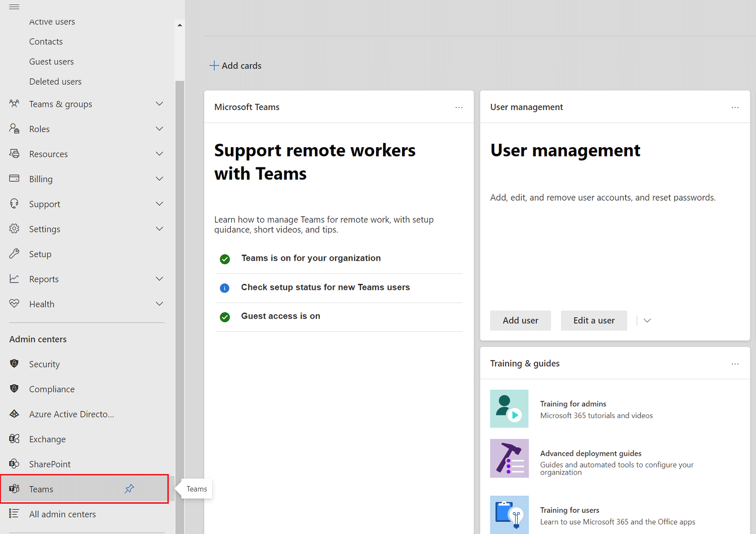The width and height of the screenshot is (756, 534).
Task: Click the Support headset icon
Action: (14, 203)
